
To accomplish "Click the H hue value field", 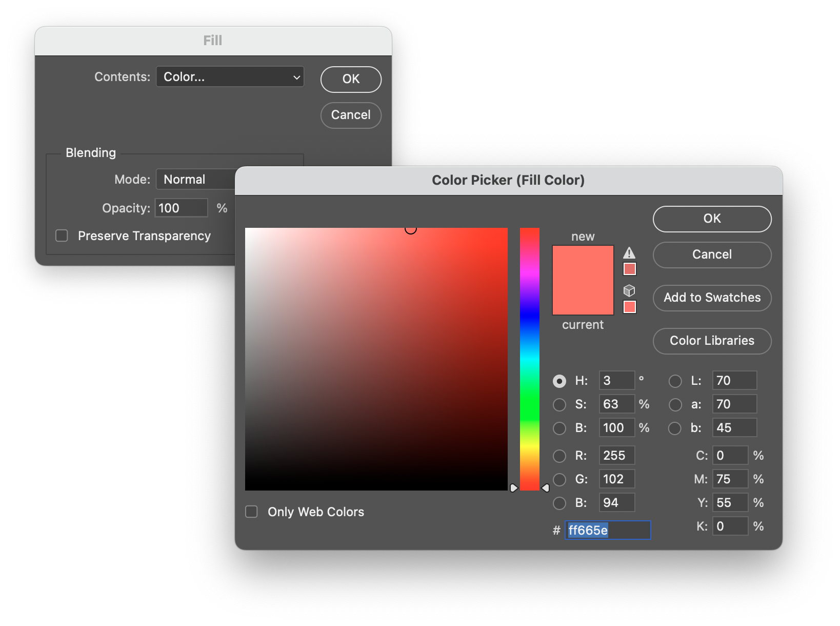I will 617,381.
